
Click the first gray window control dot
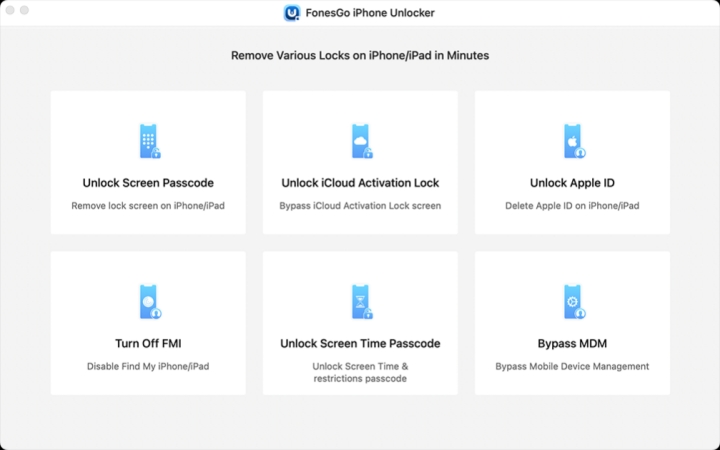(x=10, y=10)
